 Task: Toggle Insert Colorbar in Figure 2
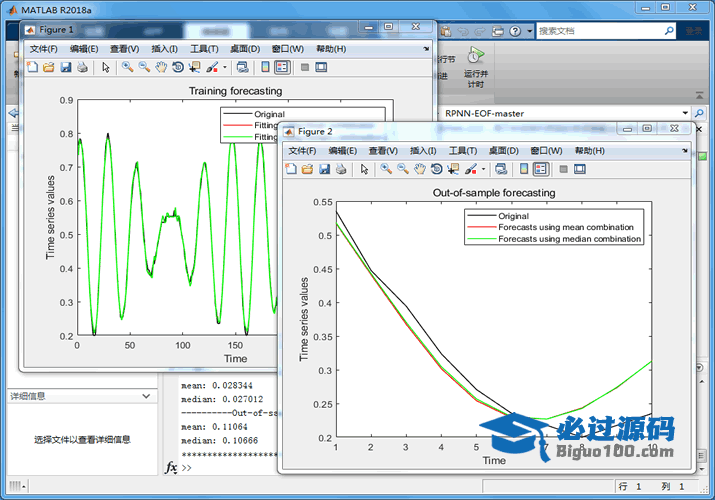click(524, 169)
